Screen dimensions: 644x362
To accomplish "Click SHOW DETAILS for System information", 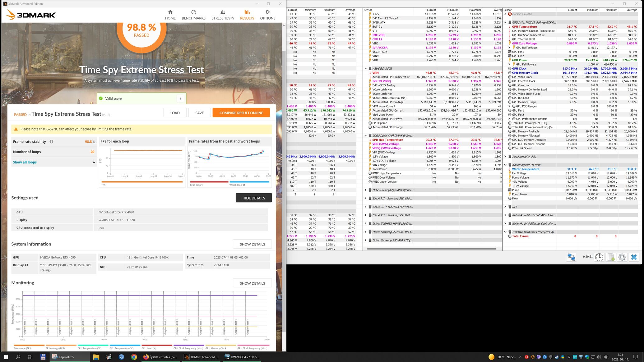I will tap(252, 244).
